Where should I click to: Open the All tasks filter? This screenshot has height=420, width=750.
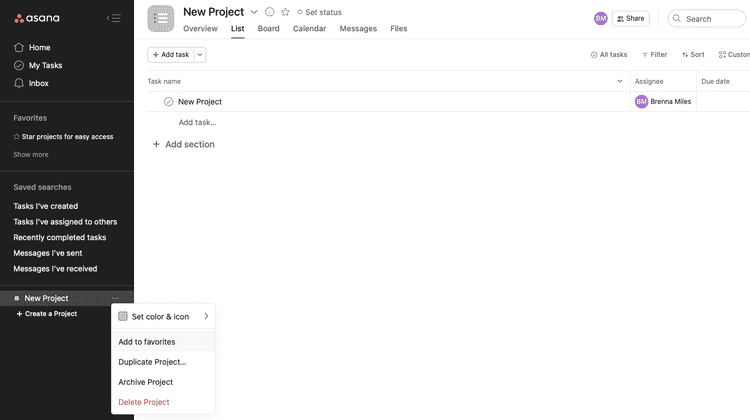(x=608, y=55)
